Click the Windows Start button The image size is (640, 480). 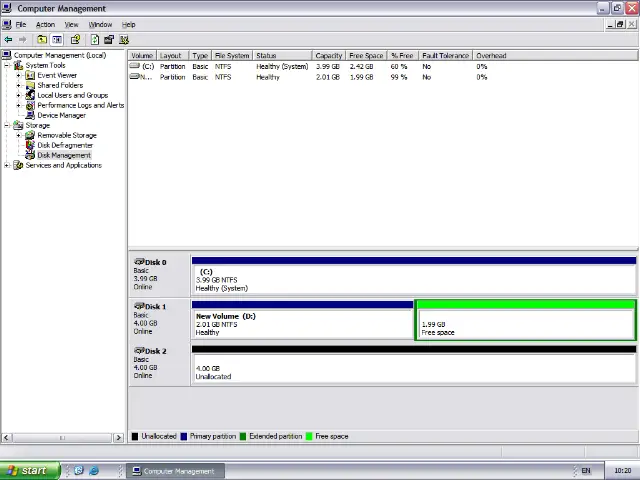tap(26, 471)
